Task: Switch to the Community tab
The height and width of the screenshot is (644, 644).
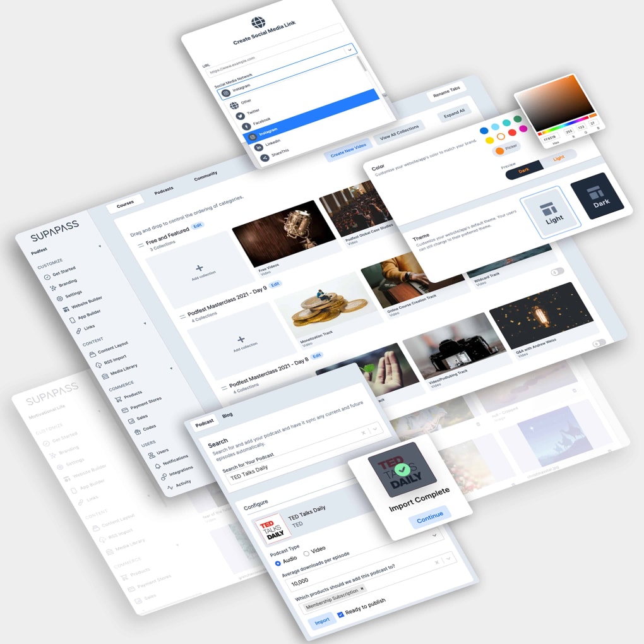Action: (x=205, y=176)
